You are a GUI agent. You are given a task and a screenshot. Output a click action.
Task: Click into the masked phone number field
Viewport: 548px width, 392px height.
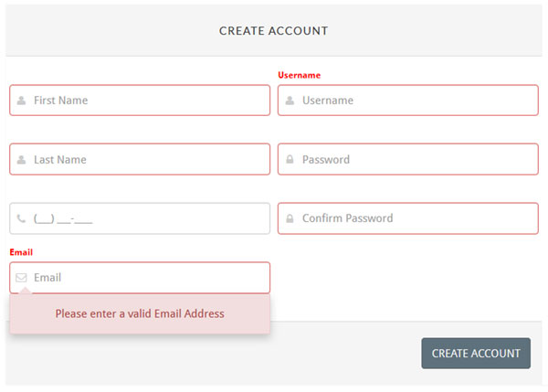pos(146,219)
